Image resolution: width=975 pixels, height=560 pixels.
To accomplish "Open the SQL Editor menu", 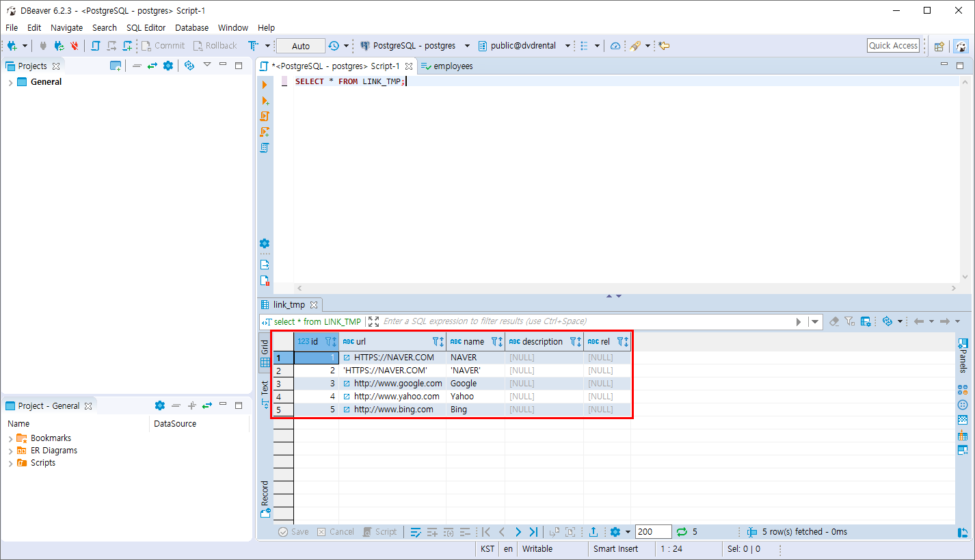I will pos(146,28).
